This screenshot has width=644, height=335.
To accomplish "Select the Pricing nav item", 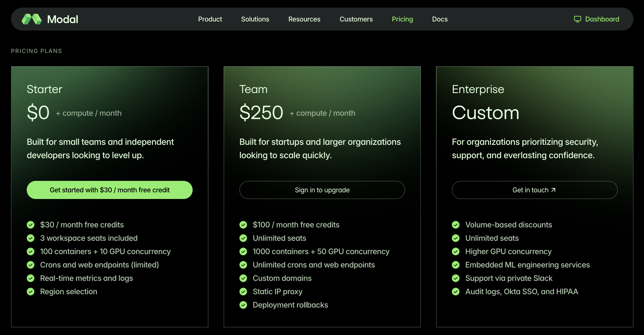I will [x=402, y=19].
